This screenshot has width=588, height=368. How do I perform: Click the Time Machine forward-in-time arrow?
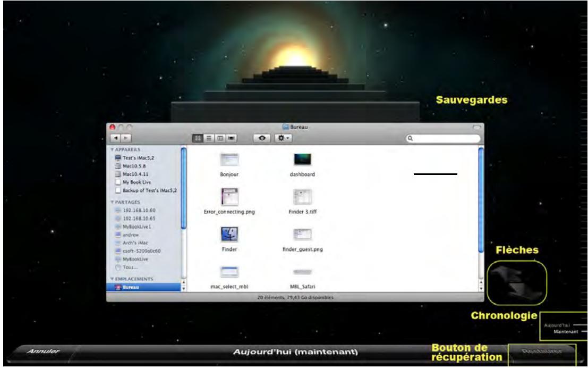click(x=525, y=291)
